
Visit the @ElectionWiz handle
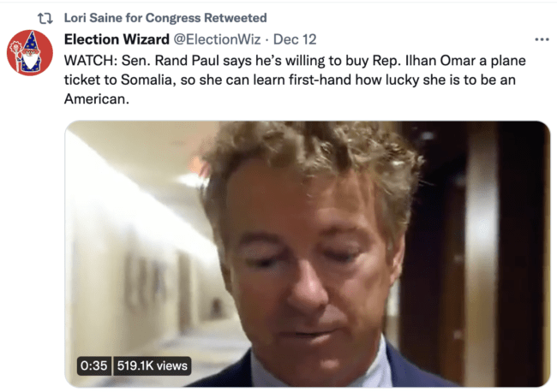click(x=217, y=39)
